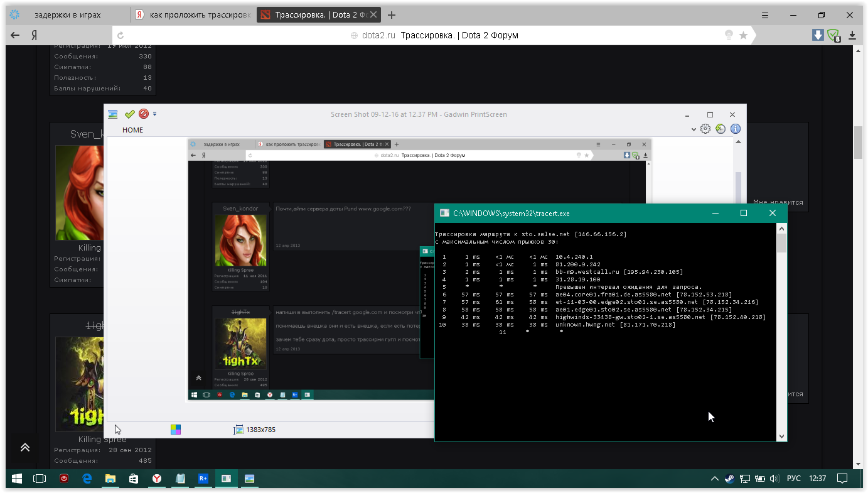Open the Yandex browser hamburger menu
The height and width of the screenshot is (493, 868).
point(765,15)
